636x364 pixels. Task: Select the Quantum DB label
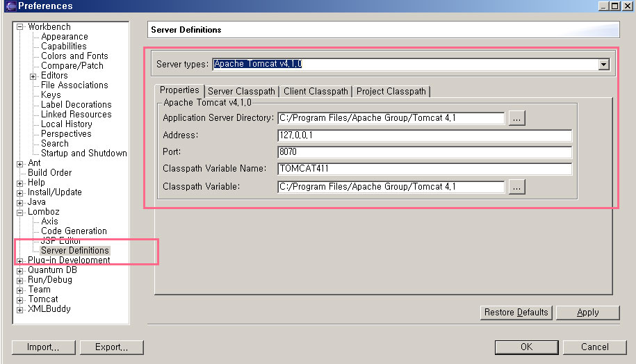(x=52, y=270)
